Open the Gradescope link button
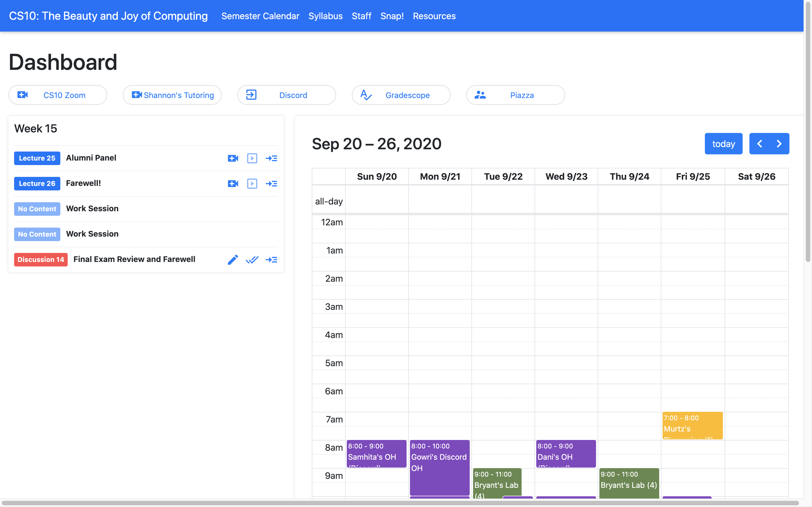Screen dimensions: 812x507 point(401,95)
